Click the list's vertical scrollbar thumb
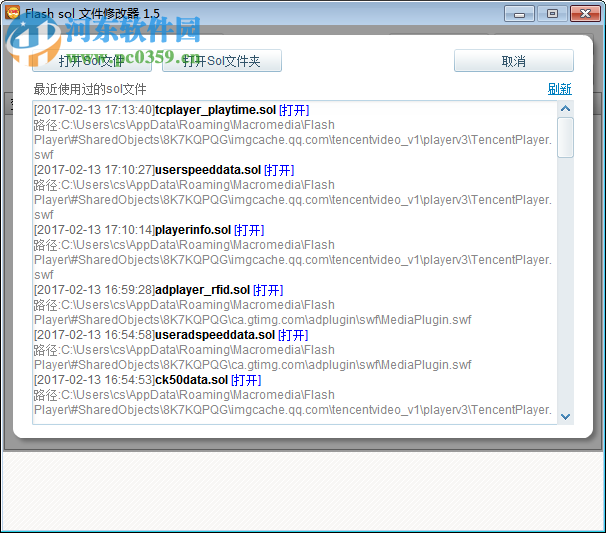The height and width of the screenshot is (533, 606). point(565,137)
